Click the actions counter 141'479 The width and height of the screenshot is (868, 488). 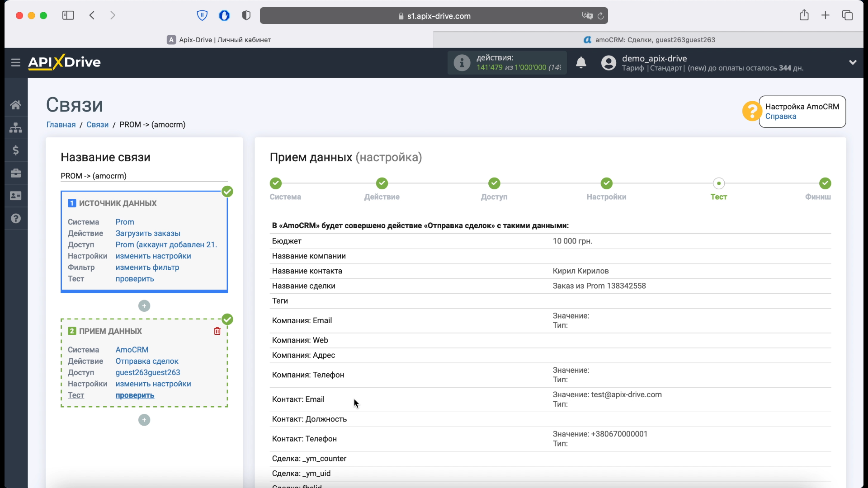pyautogui.click(x=489, y=67)
